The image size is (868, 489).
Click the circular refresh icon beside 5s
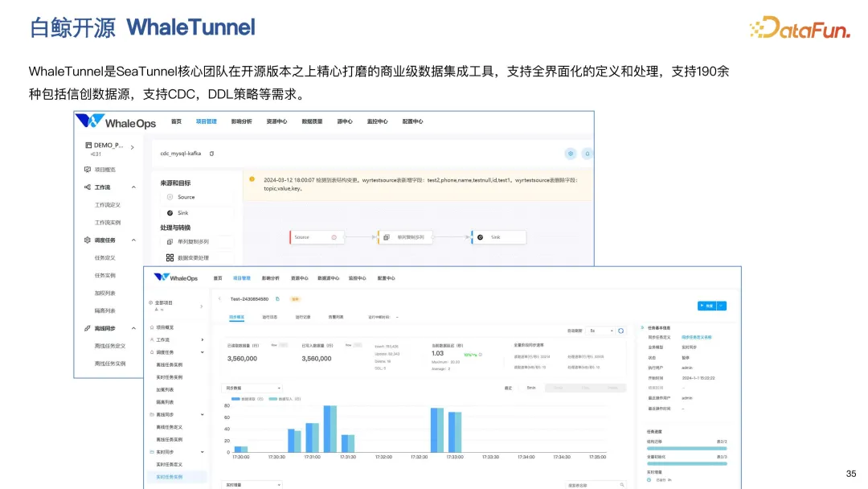[x=621, y=331]
